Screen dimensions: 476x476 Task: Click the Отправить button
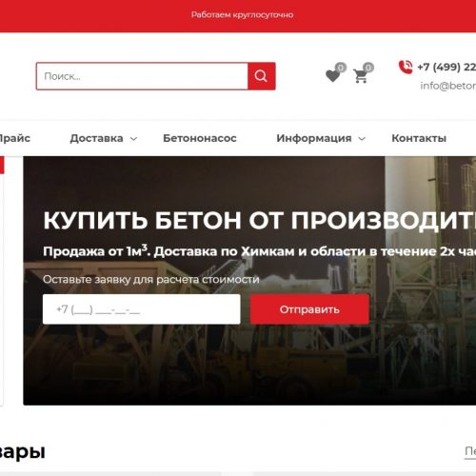point(309,309)
